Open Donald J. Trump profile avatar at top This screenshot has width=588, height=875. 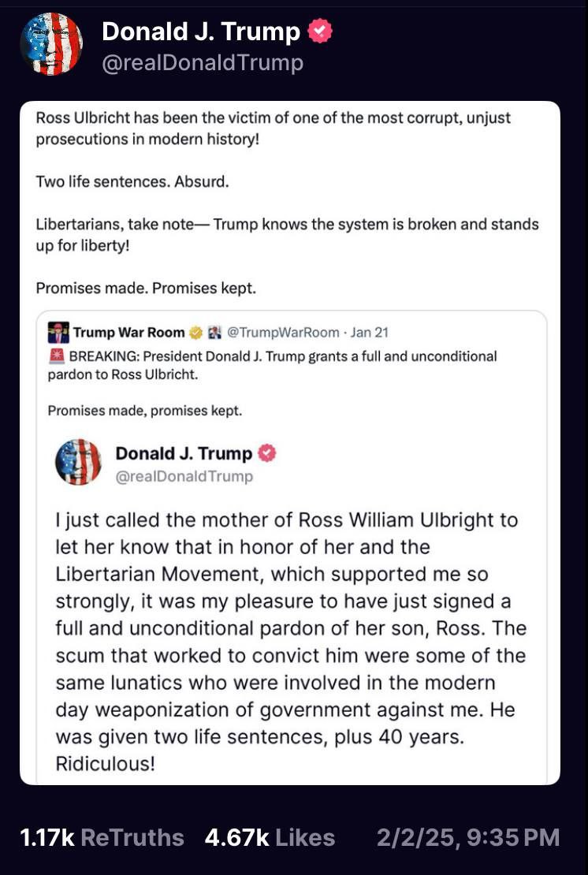coord(51,43)
